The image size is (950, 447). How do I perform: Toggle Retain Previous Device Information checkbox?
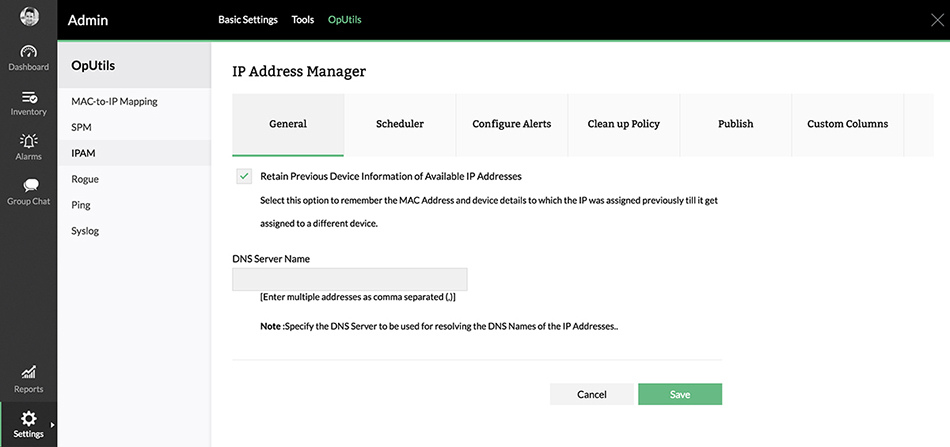tap(244, 176)
